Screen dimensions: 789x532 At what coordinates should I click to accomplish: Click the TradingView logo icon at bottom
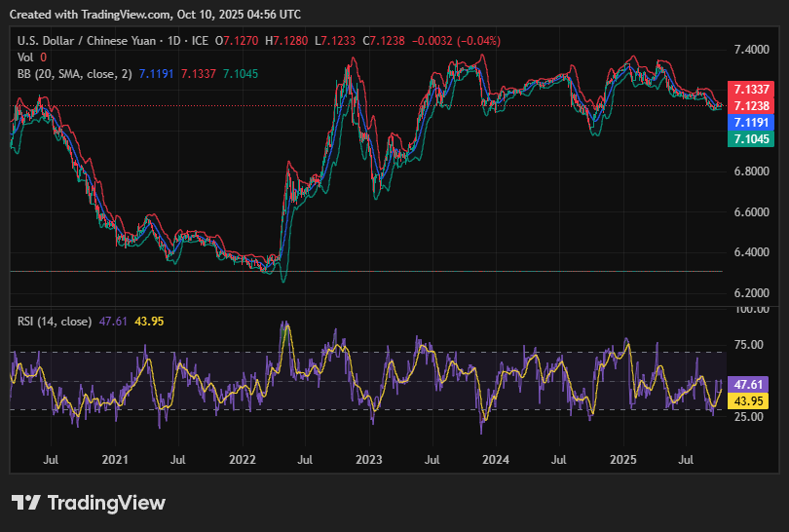click(x=25, y=503)
